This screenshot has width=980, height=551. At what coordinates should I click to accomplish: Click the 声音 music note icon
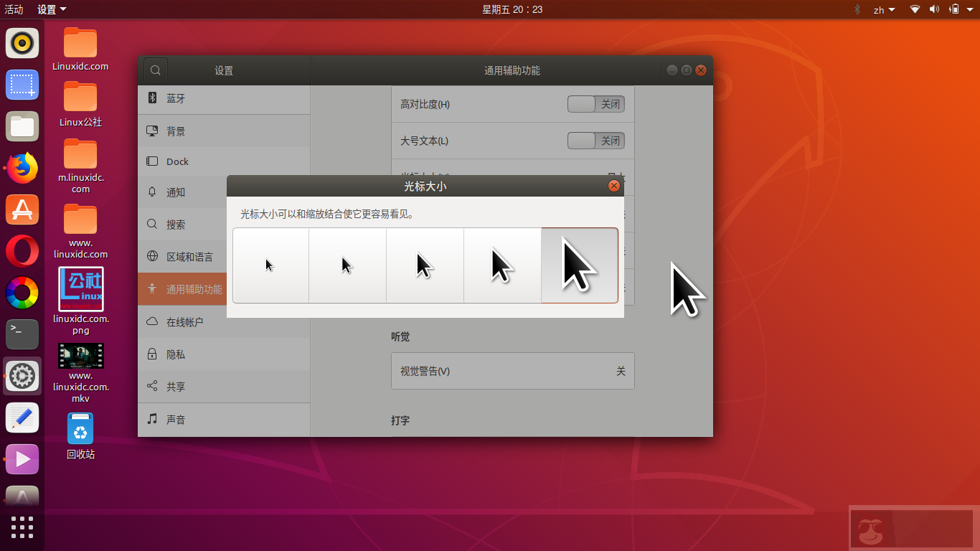(152, 419)
